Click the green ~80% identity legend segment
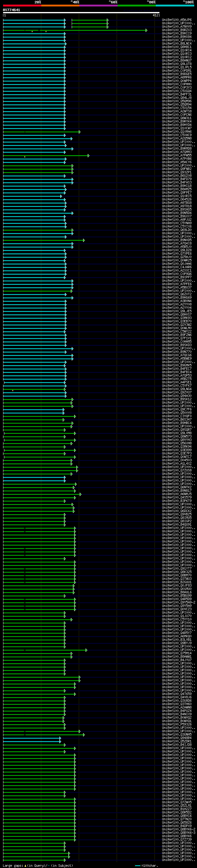The width and height of the screenshot is (197, 868). click(x=137, y=6)
